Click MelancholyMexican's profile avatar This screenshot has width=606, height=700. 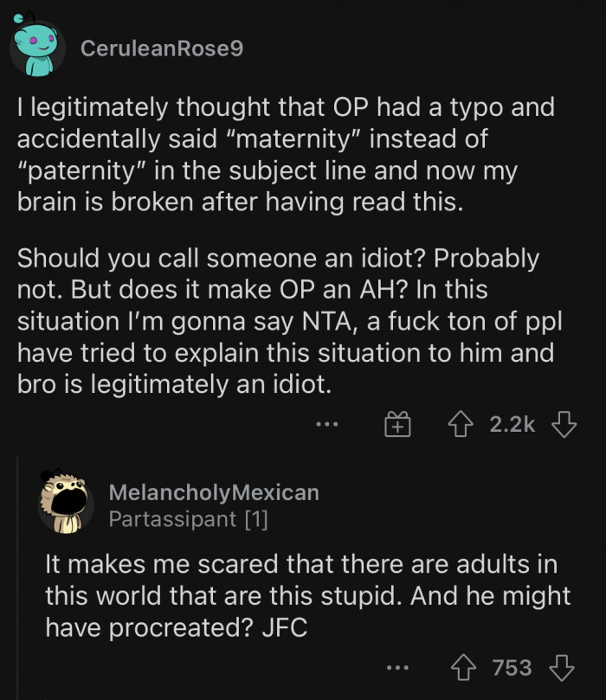(x=66, y=504)
